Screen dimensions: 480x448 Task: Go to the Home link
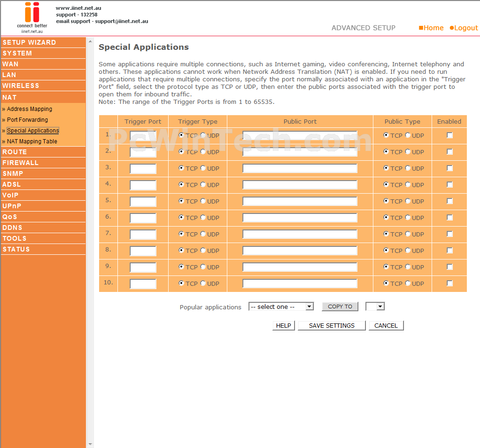point(431,28)
